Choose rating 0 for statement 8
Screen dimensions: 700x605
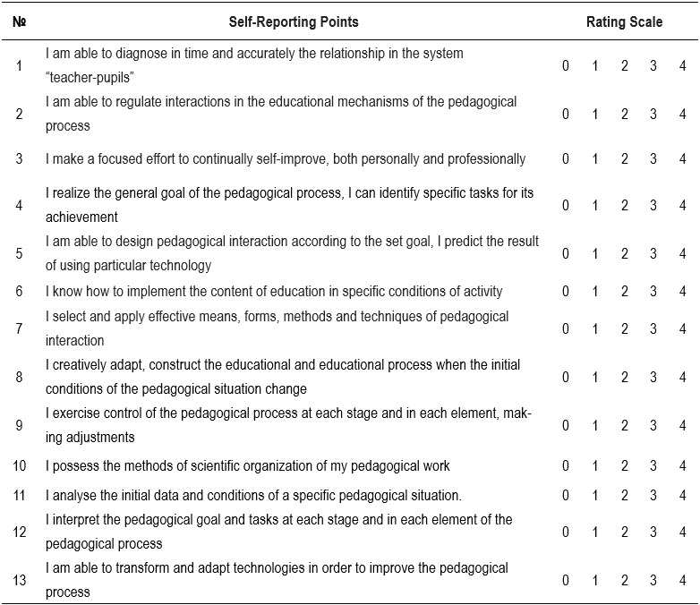(x=565, y=377)
